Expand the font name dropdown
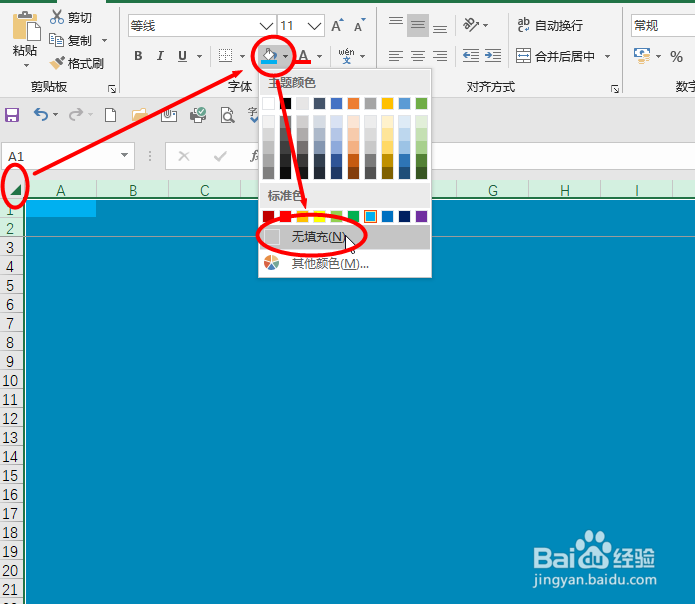This screenshot has height=604, width=695. (266, 26)
